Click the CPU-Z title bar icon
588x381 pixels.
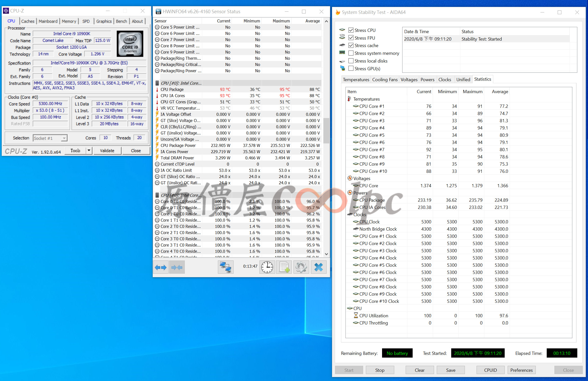[x=6, y=11]
